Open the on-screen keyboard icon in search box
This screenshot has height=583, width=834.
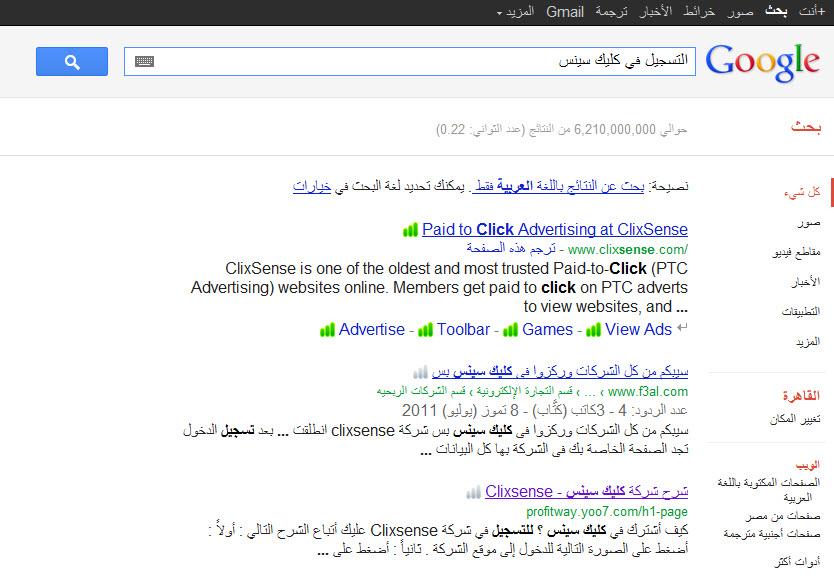[x=144, y=62]
